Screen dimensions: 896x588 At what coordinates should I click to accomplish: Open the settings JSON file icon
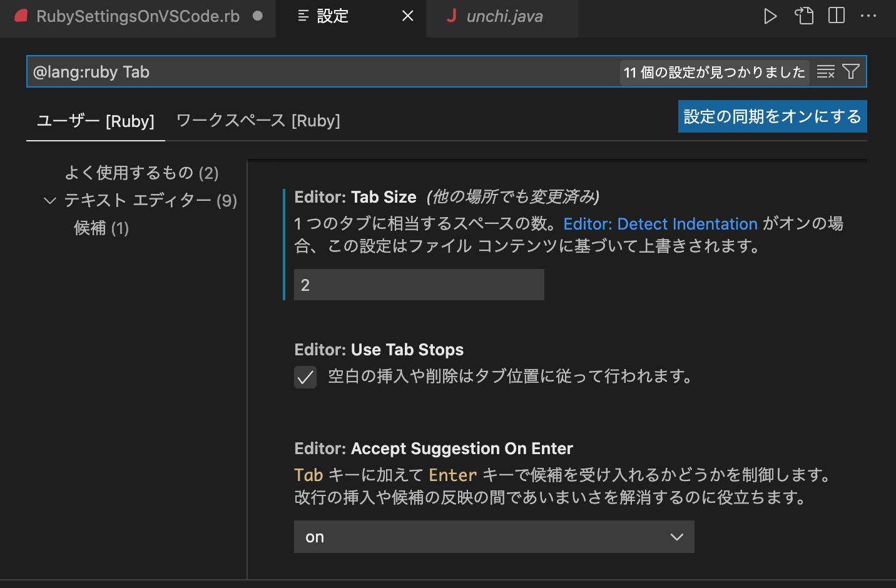(x=804, y=16)
